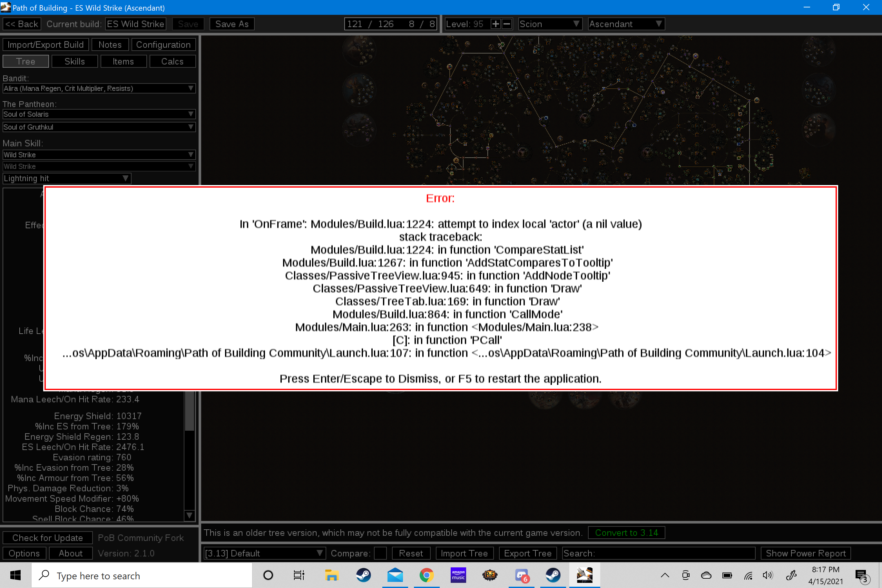Screen dimensions: 882x588
Task: Open Windows Start menu
Action: (15, 575)
